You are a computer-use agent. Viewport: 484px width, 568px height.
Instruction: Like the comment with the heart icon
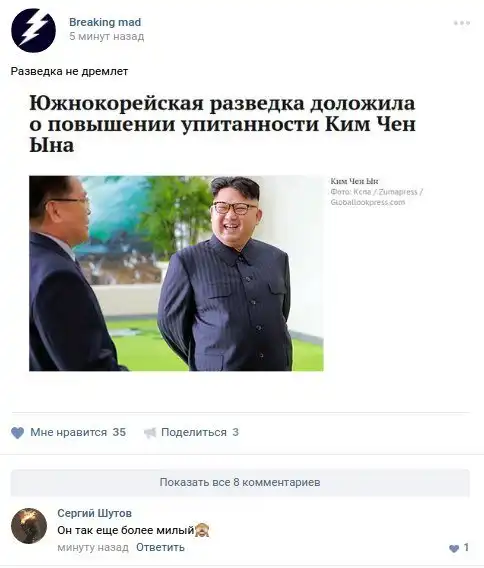coord(454,548)
